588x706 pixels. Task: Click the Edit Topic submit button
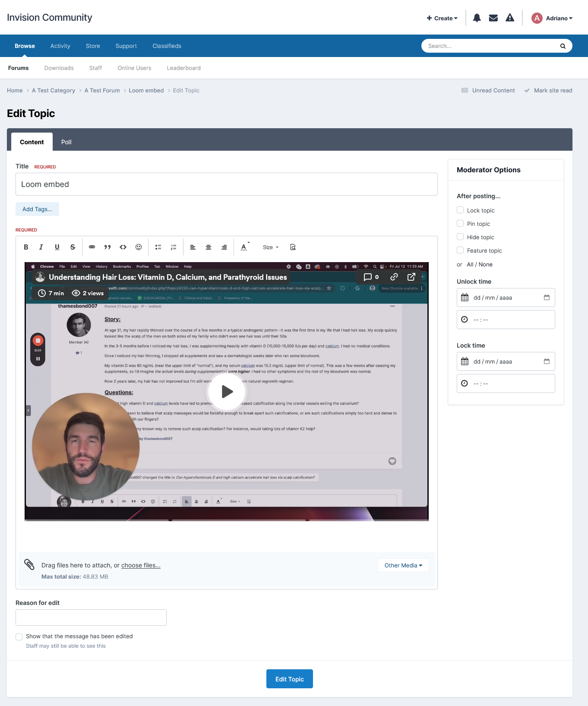[x=290, y=679]
